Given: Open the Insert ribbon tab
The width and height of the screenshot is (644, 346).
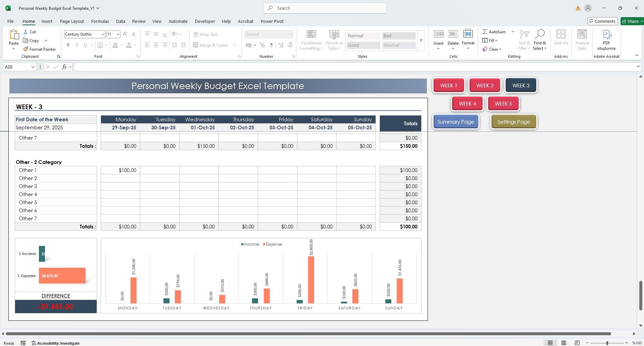Looking at the screenshot, I should point(47,21).
